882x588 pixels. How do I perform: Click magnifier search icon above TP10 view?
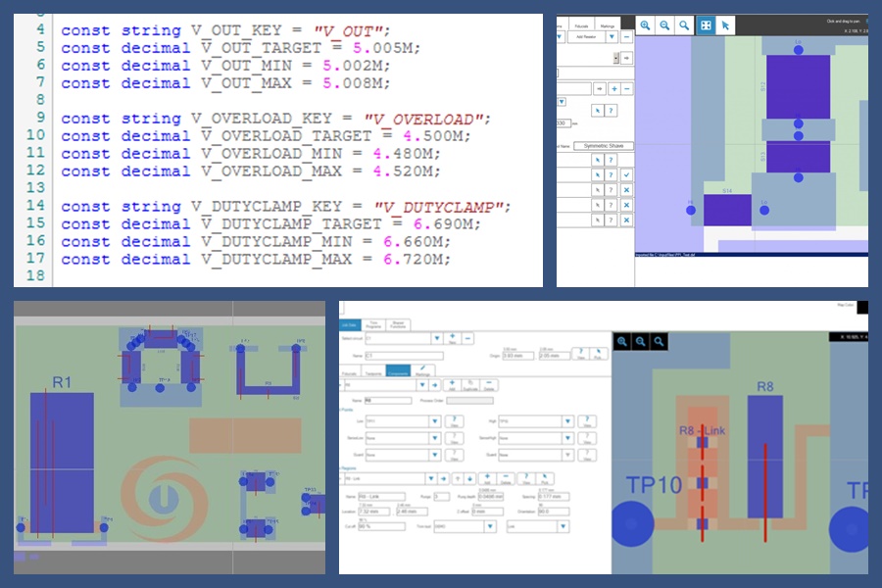[x=660, y=341]
